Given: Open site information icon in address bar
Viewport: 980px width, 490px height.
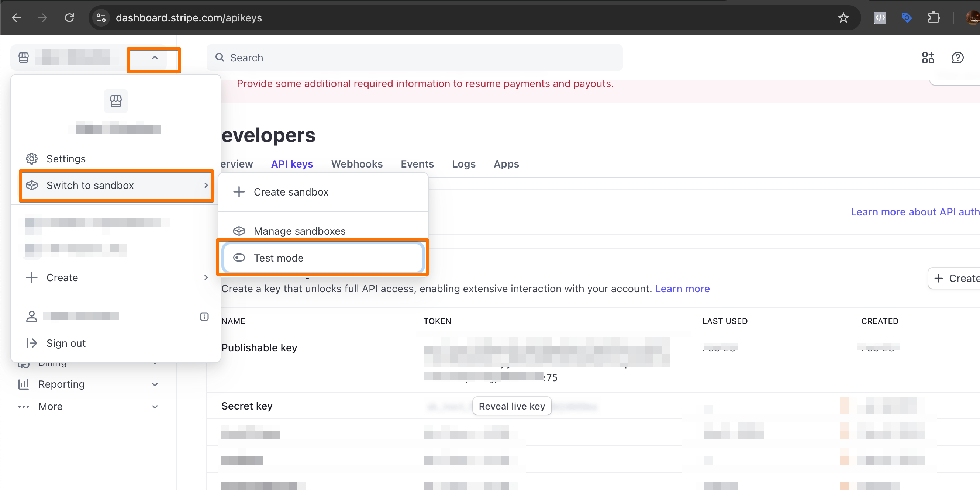Looking at the screenshot, I should point(101,17).
